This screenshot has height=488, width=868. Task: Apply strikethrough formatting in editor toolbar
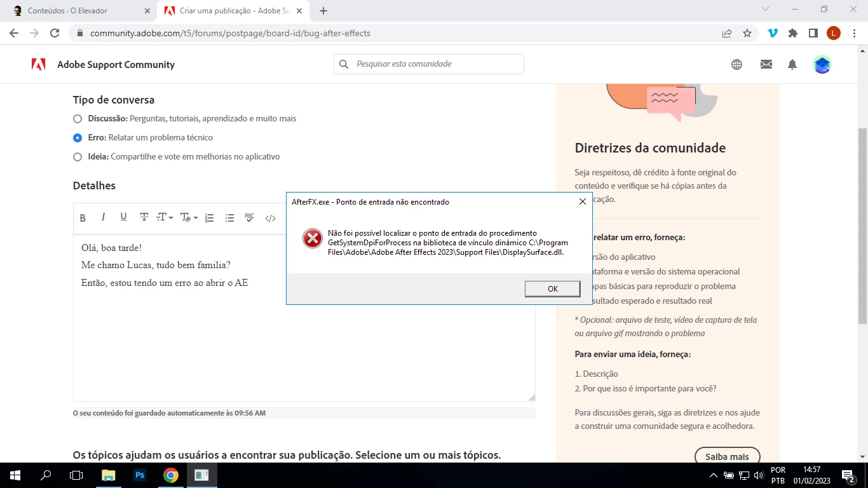(x=144, y=217)
